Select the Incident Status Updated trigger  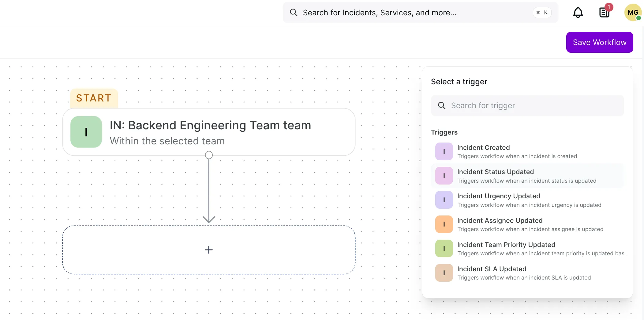527,176
